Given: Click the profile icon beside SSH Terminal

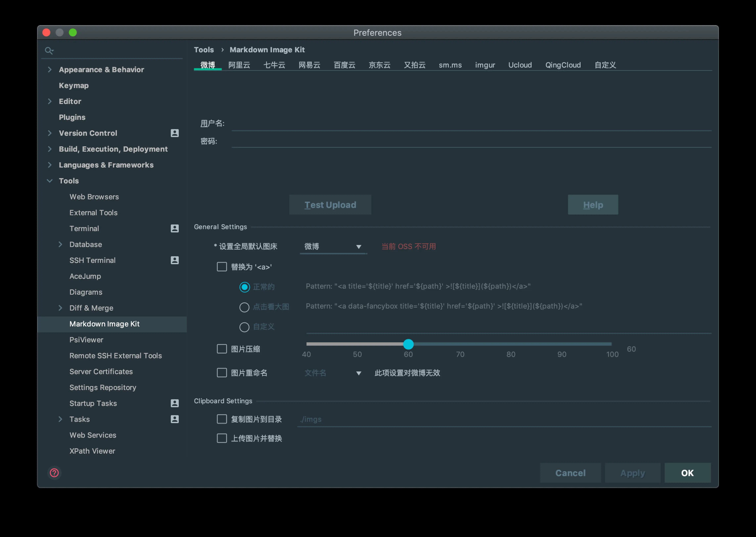Looking at the screenshot, I should point(175,260).
